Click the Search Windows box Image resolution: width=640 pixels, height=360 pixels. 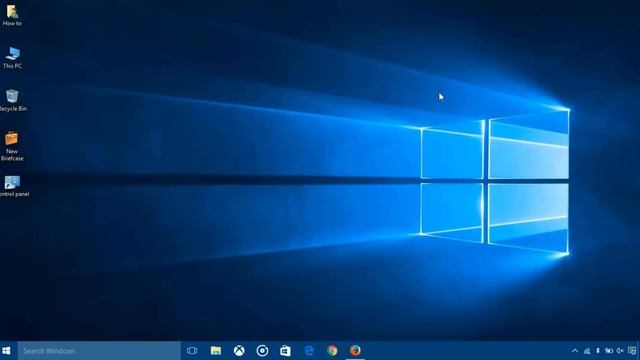[x=99, y=351]
